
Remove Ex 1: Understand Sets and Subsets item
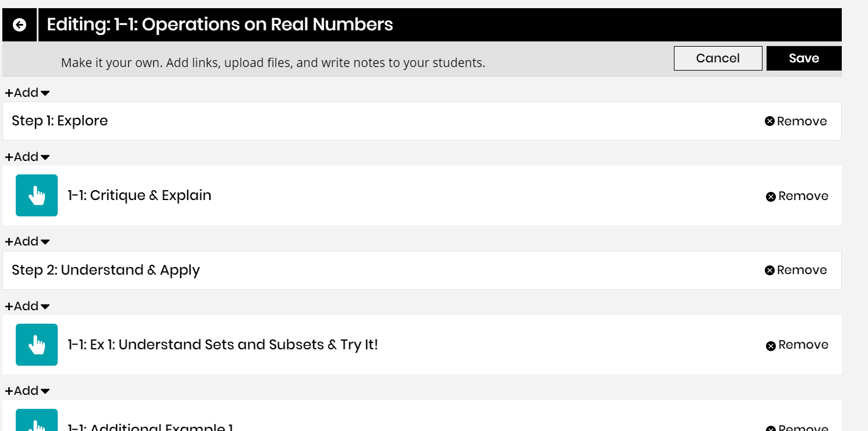click(x=797, y=345)
